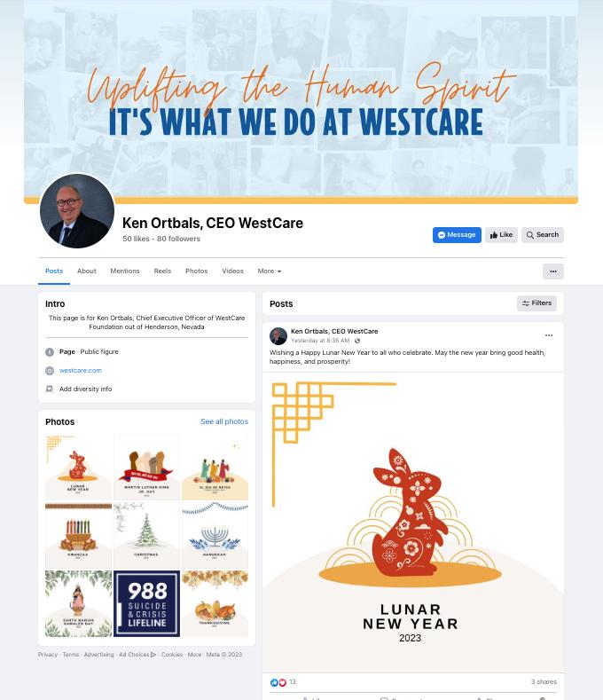Open the Martin Luther King Jr. Day photo
The height and width of the screenshot is (700, 603).
[x=146, y=467]
